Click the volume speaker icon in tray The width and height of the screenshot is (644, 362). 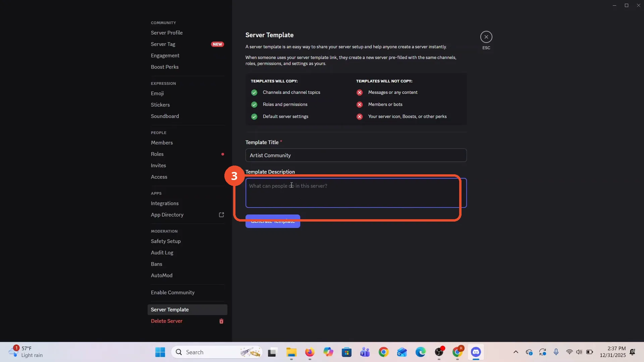(579, 352)
